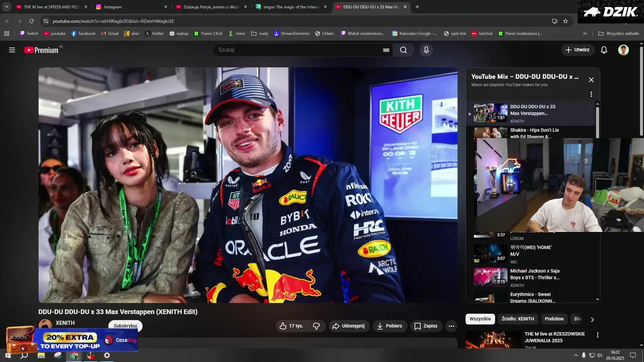Switch to THE M live at SPEEDLAND tab

[51, 7]
